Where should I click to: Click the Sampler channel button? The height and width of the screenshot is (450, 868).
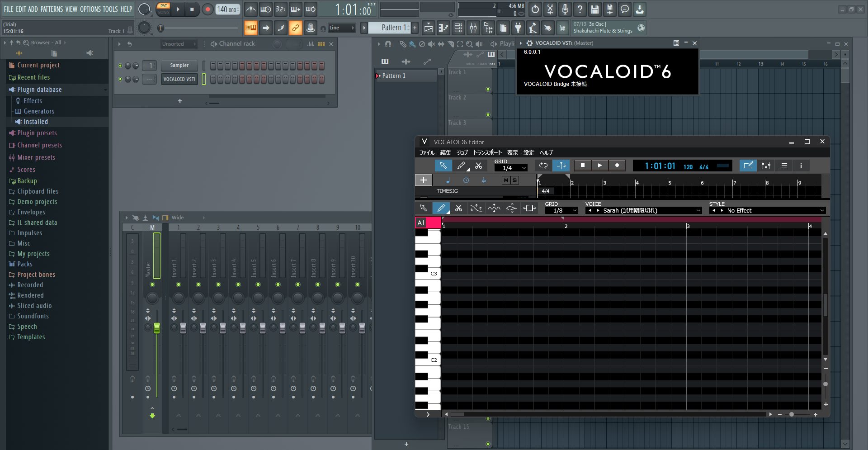179,65
